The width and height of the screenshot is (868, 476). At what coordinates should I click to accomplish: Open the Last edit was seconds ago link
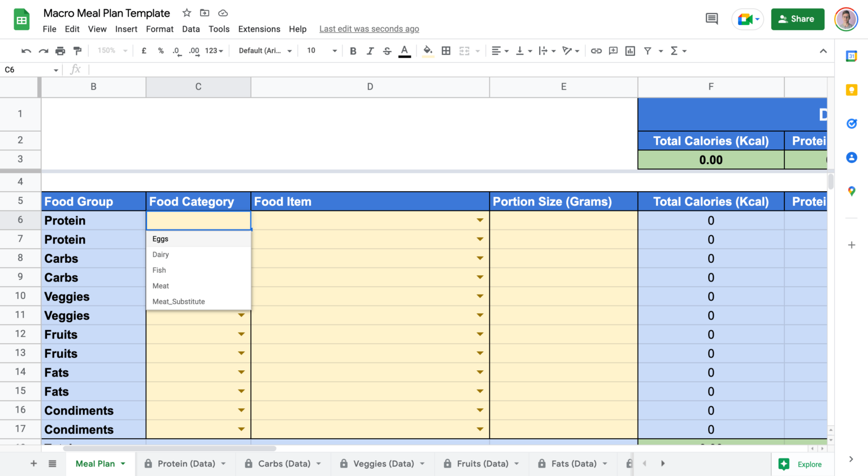click(369, 28)
